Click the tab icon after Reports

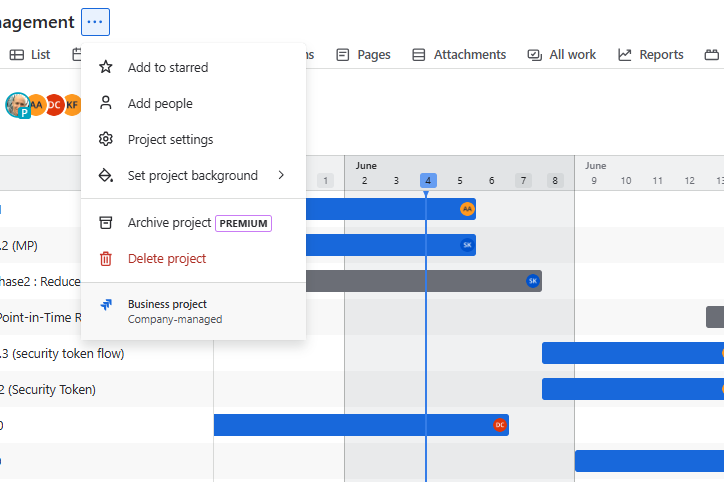pyautogui.click(x=712, y=55)
